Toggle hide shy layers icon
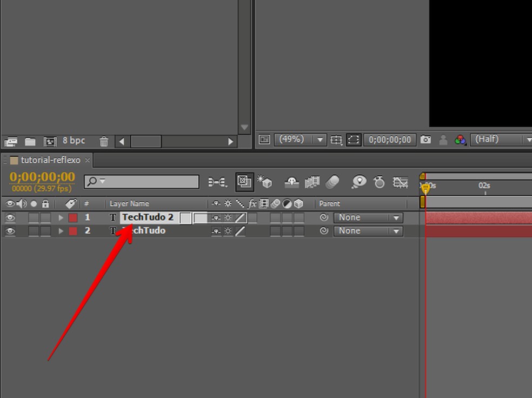The height and width of the screenshot is (398, 532). tap(292, 182)
